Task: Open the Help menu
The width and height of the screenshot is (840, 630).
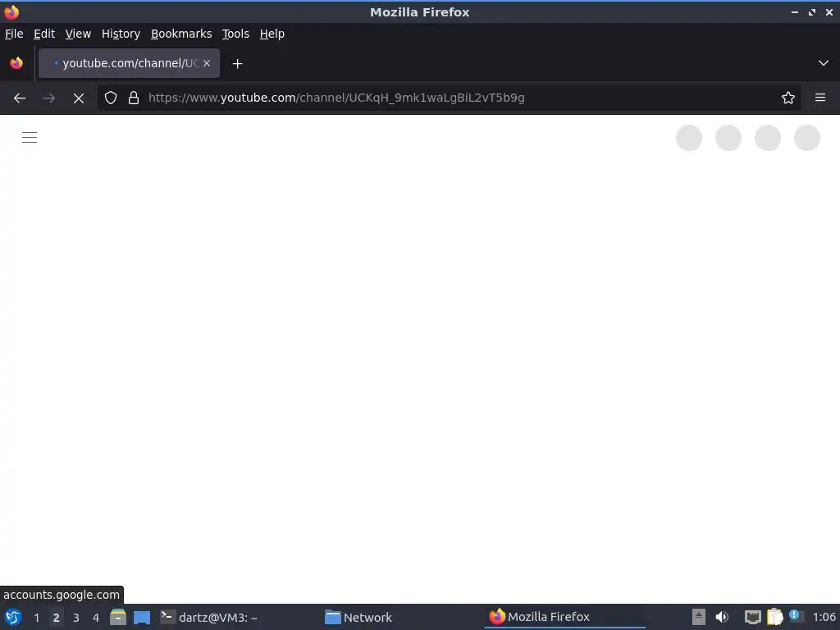Action: tap(272, 34)
